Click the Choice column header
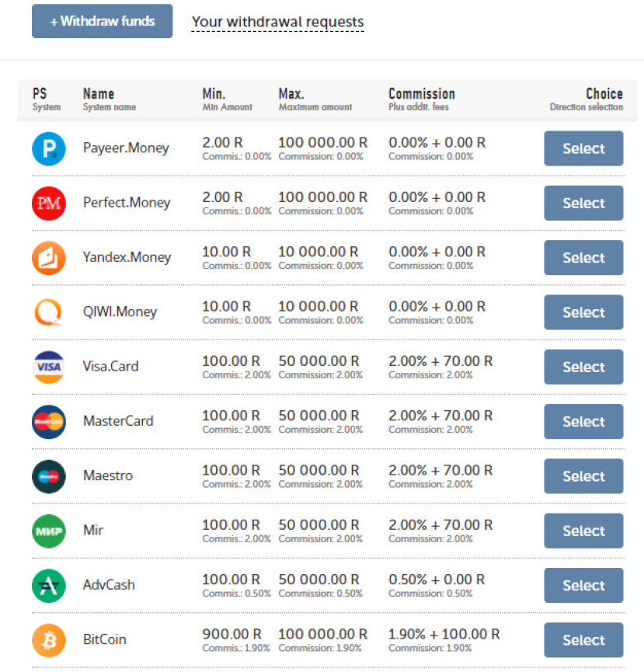644x672 pixels. [587, 99]
